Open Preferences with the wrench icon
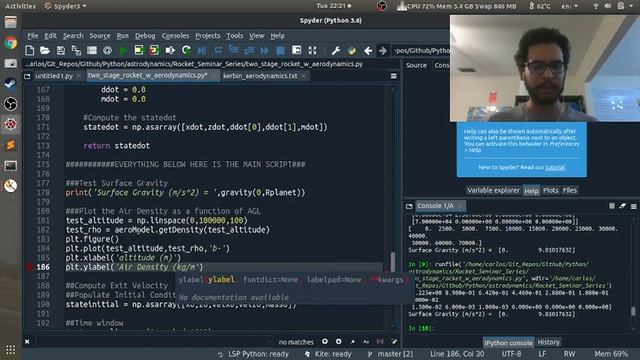Image resolution: width=640 pixels, height=360 pixels. (x=336, y=51)
